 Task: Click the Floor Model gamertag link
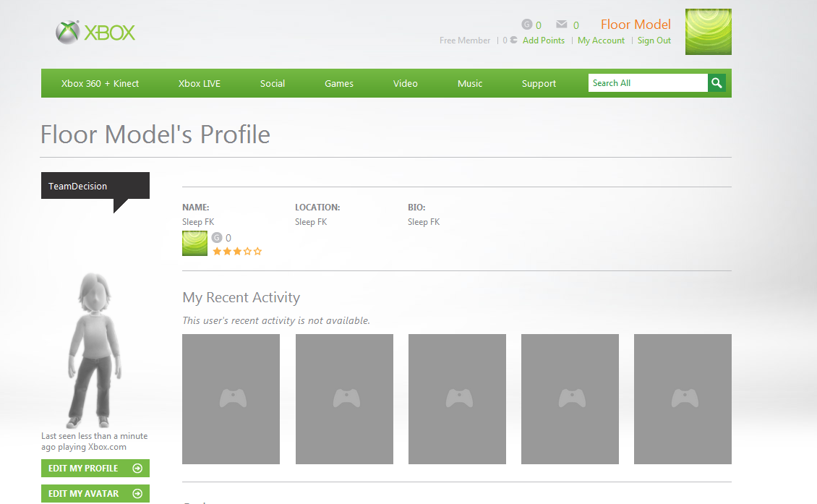coord(636,25)
